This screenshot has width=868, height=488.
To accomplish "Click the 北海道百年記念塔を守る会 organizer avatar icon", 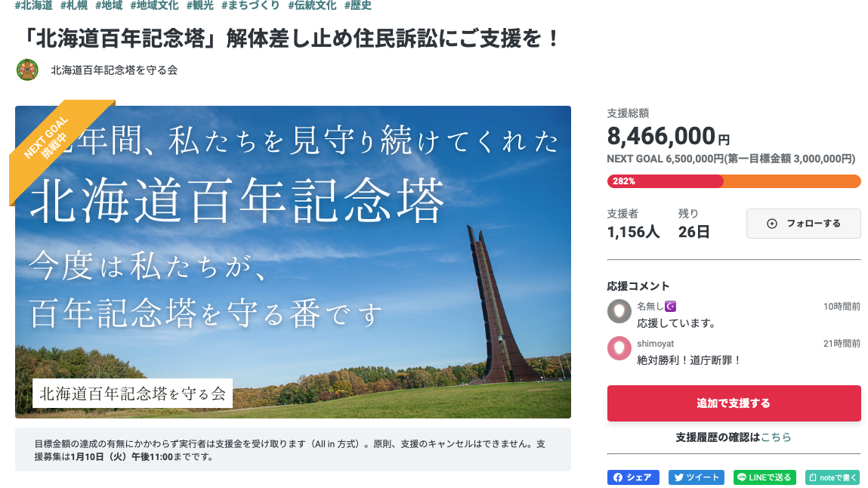I will 27,70.
